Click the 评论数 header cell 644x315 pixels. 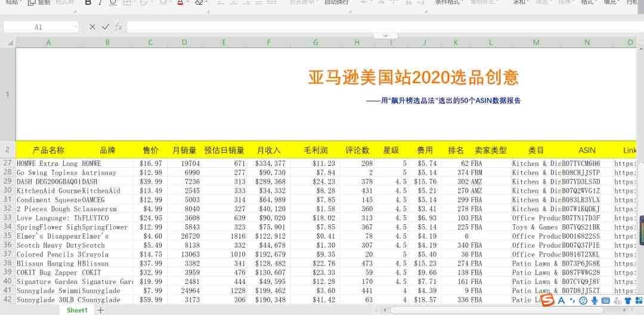[x=357, y=150]
